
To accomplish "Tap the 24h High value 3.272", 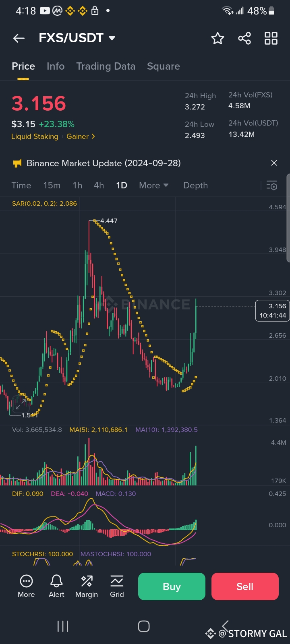I will coord(195,107).
